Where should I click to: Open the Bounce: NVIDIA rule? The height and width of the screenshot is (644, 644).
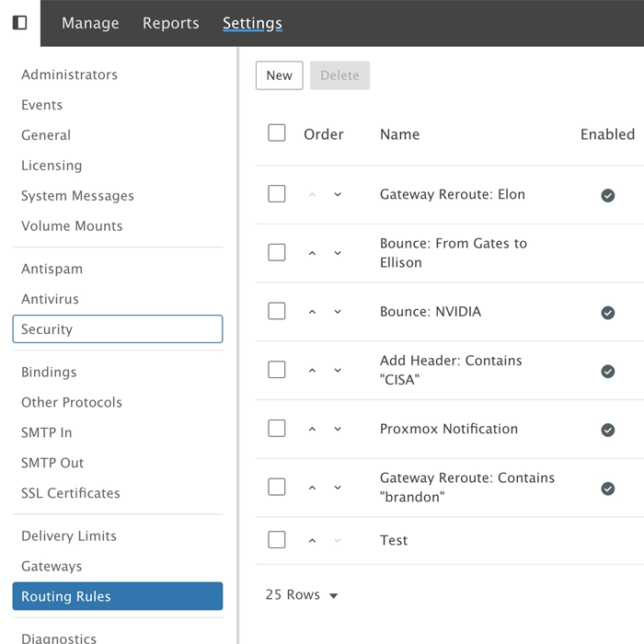[x=431, y=312]
